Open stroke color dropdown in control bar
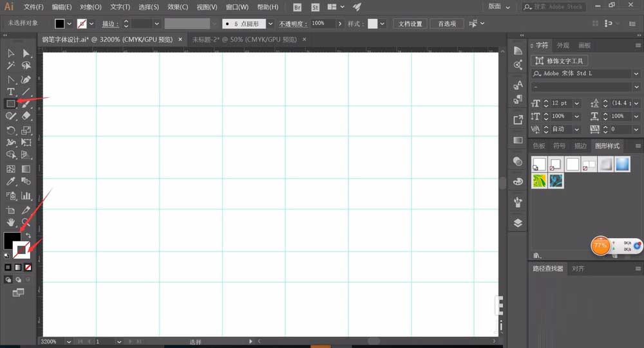Image resolution: width=644 pixels, height=348 pixels. coord(91,24)
